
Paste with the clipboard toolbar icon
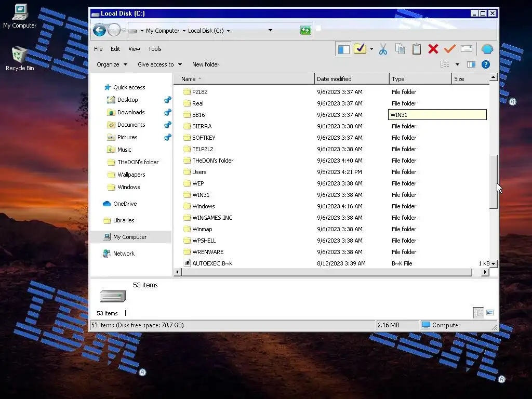(417, 49)
